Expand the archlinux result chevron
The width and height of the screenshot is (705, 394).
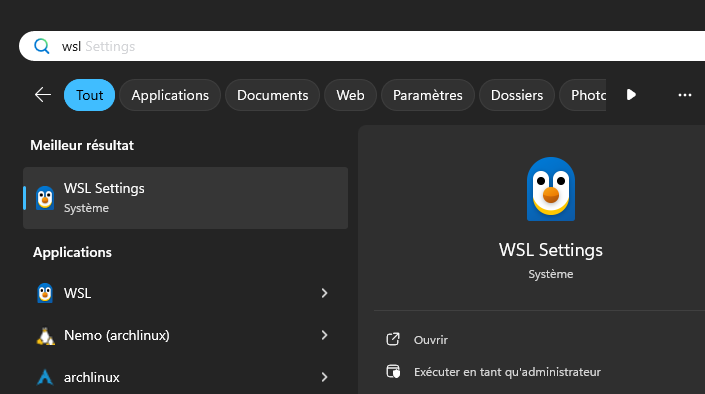[324, 377]
